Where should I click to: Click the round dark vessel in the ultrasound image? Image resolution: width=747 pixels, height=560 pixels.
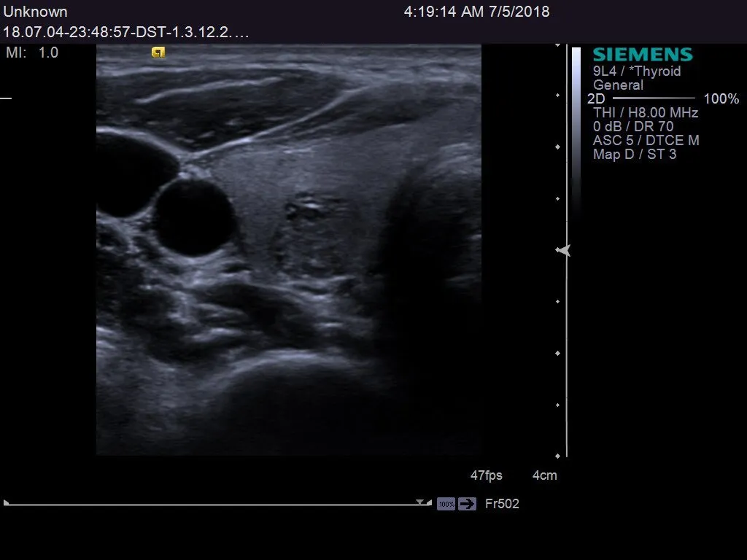point(195,217)
